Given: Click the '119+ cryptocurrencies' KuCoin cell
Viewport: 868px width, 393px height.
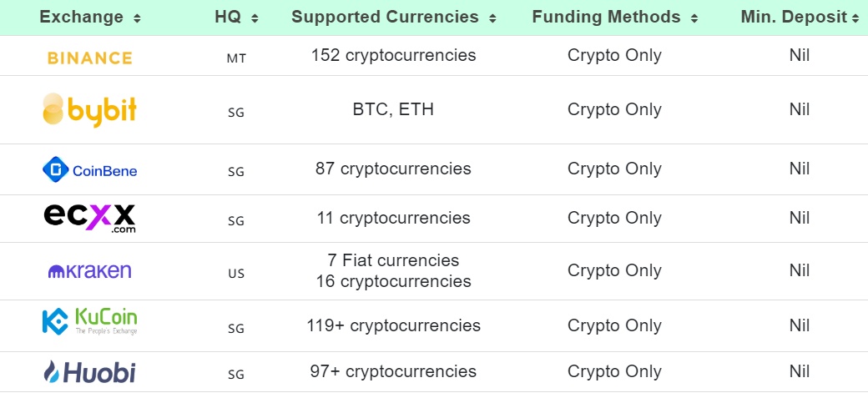Looking at the screenshot, I should click(x=394, y=325).
